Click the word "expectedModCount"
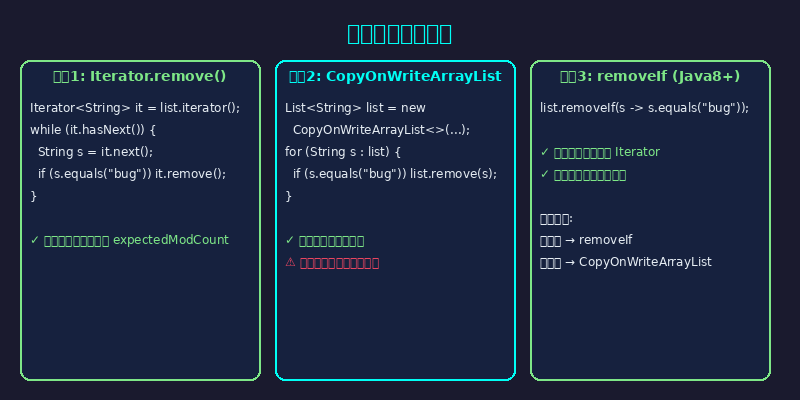This screenshot has width=800, height=400. 171,240
